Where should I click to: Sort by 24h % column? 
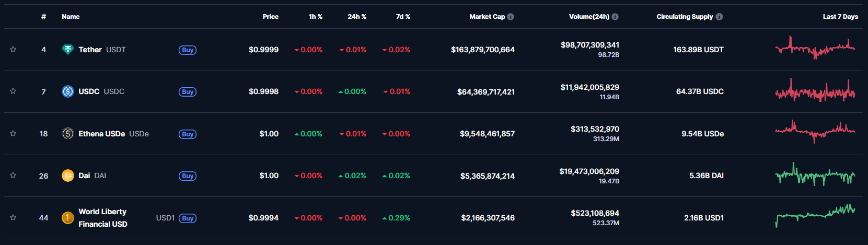357,17
